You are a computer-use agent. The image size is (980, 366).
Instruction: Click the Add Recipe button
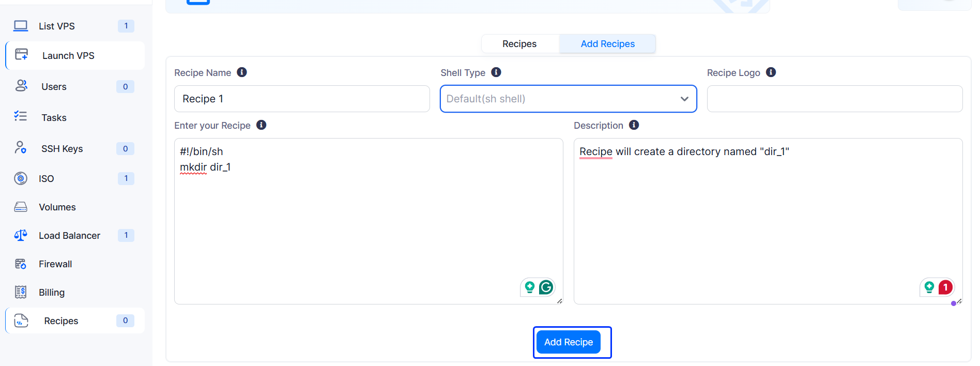pos(568,342)
